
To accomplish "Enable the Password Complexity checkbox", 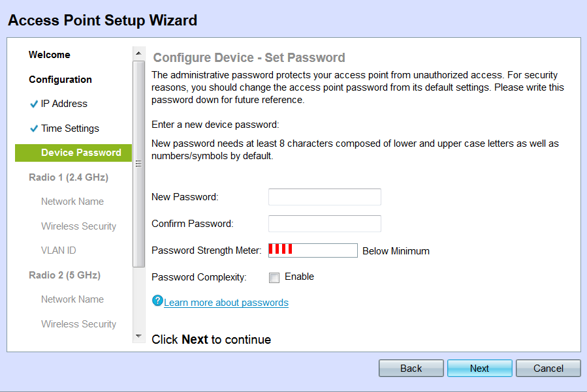I will pos(274,278).
